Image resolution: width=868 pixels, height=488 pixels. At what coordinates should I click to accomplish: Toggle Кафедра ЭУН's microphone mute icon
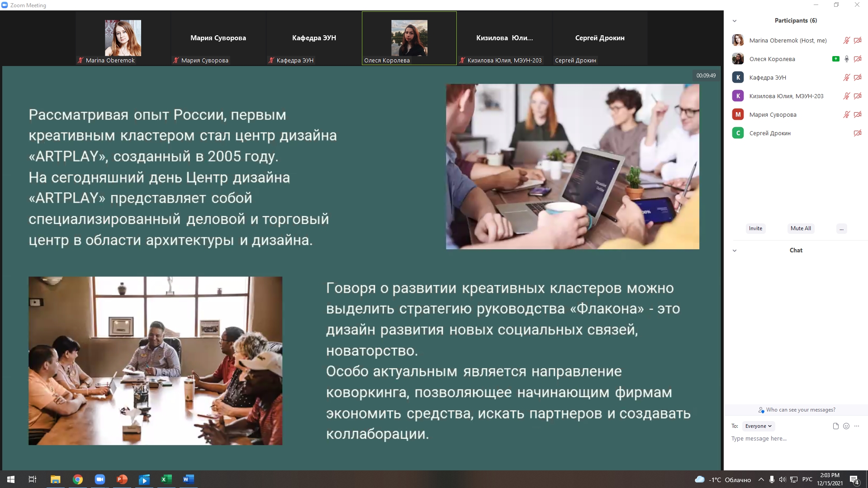846,77
